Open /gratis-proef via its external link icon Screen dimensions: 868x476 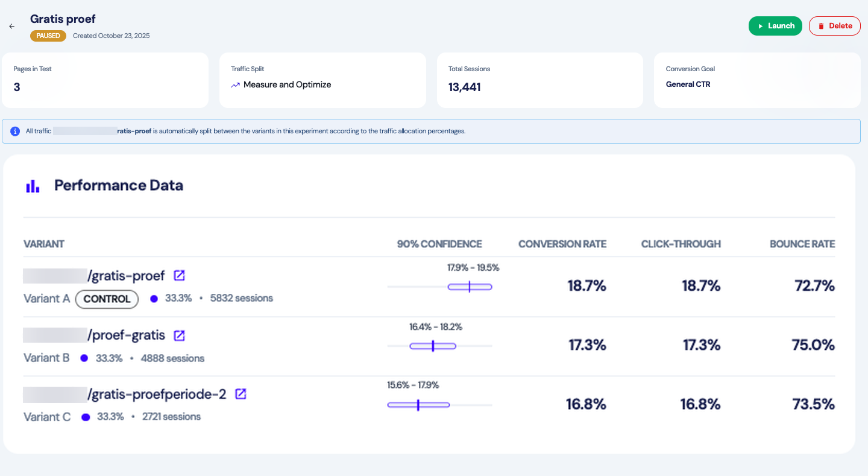(x=178, y=275)
